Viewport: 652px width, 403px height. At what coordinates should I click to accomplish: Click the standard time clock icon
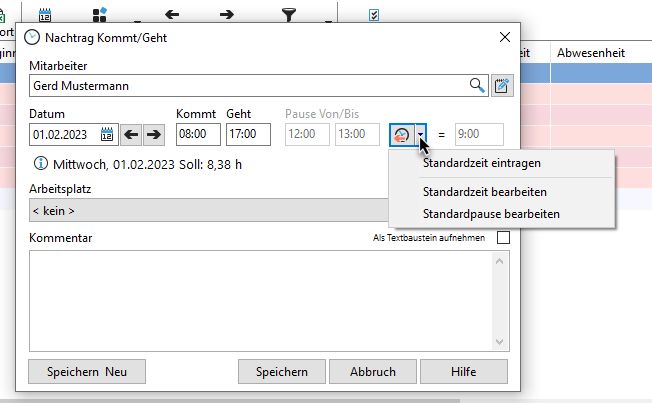[402, 134]
